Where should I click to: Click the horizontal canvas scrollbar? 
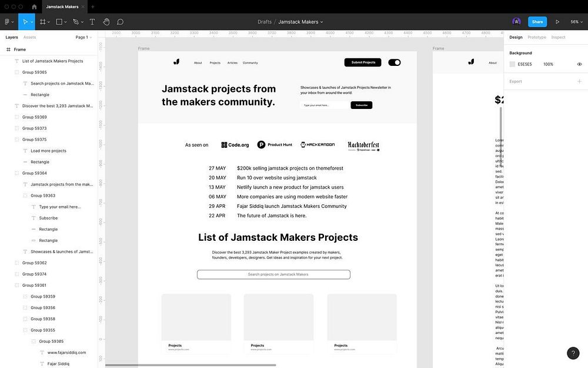191,365
